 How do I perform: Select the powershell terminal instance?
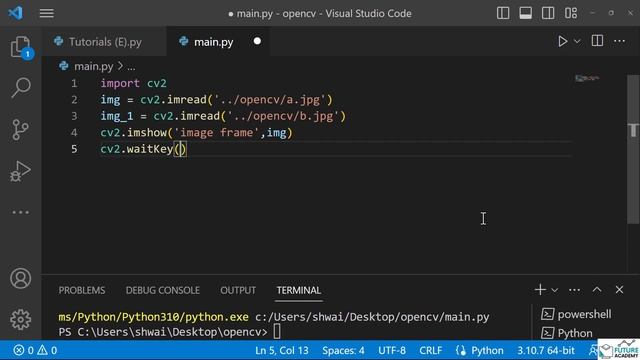click(x=576, y=314)
